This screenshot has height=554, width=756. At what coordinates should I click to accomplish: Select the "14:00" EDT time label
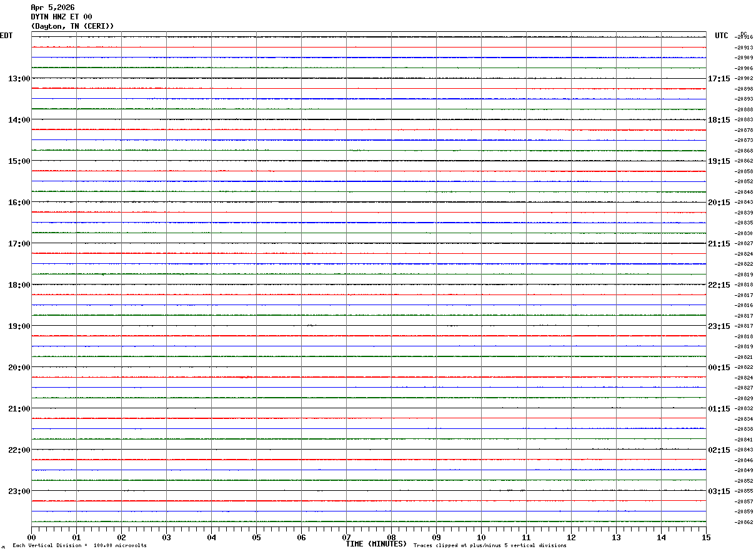(x=19, y=120)
